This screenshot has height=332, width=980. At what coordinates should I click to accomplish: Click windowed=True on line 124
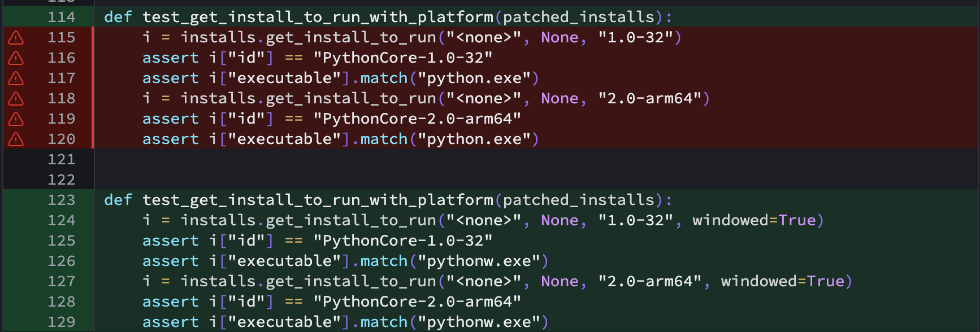click(x=754, y=221)
